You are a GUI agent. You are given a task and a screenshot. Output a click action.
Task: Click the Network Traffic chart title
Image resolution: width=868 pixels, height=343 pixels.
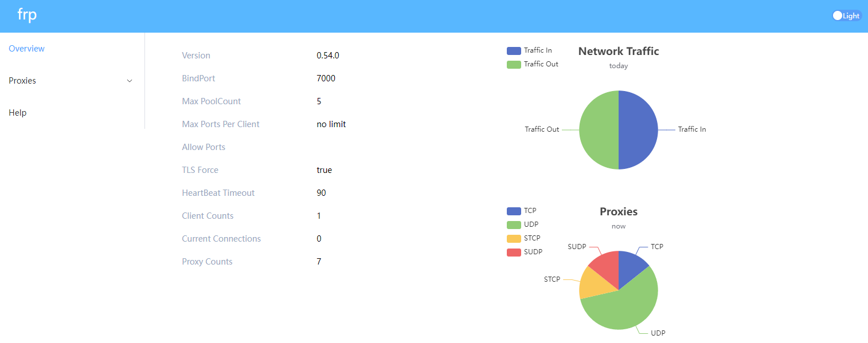619,52
